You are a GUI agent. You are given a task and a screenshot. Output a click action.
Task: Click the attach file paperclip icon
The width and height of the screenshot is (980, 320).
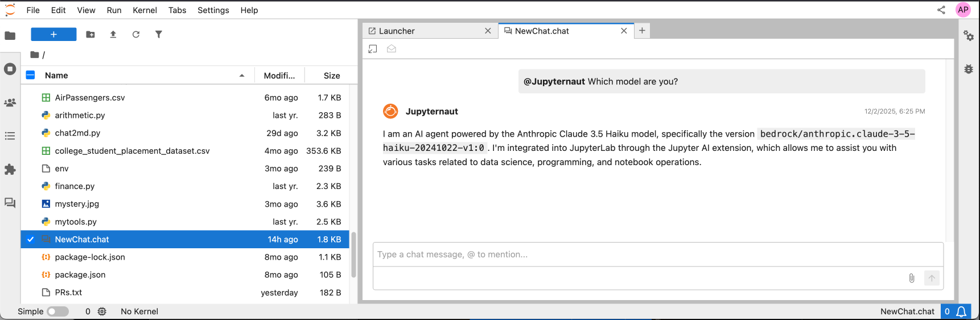[x=911, y=278]
